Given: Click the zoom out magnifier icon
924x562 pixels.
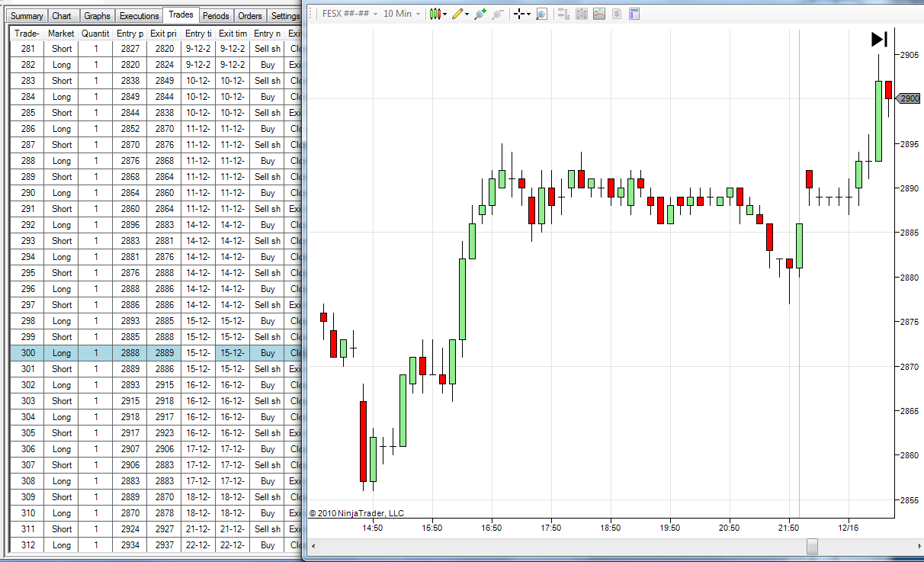Looking at the screenshot, I should click(x=499, y=14).
